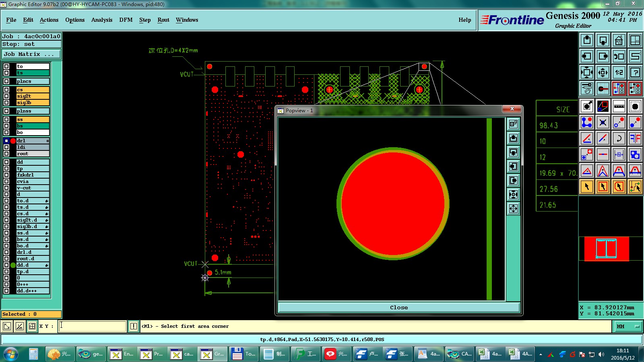Click the Job Matrix button
The image size is (644, 362).
(31, 54)
